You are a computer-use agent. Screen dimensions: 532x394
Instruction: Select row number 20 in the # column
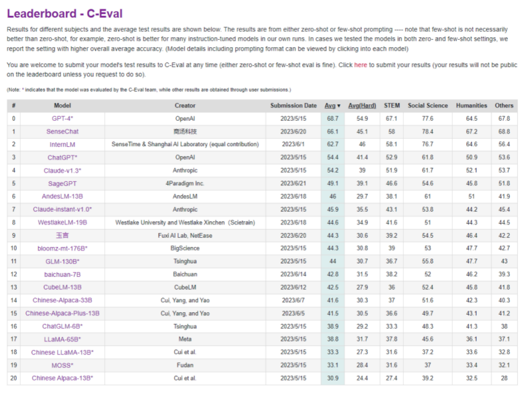(13, 378)
